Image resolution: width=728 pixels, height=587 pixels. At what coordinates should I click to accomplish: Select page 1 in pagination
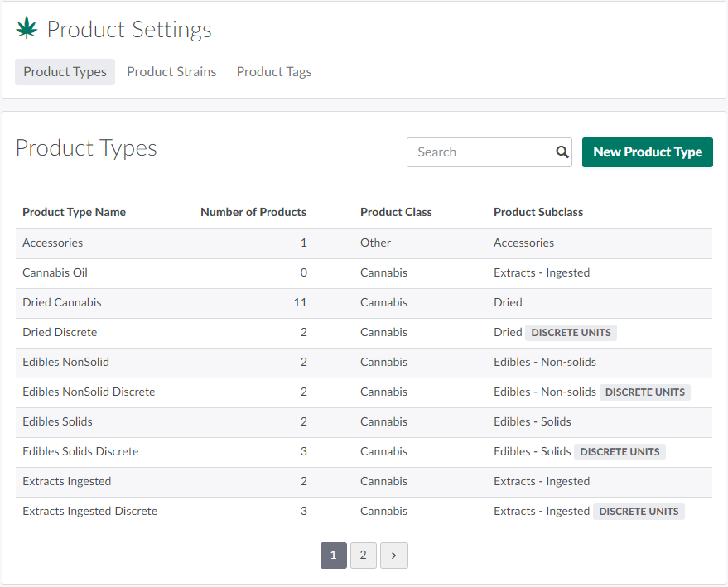click(x=333, y=556)
